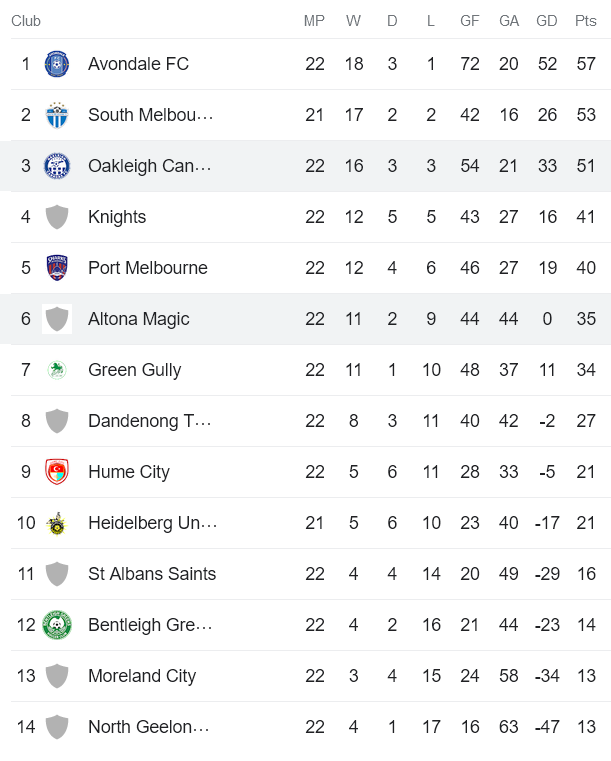The width and height of the screenshot is (611, 761).
Task: Click the MP column header
Action: point(315,21)
